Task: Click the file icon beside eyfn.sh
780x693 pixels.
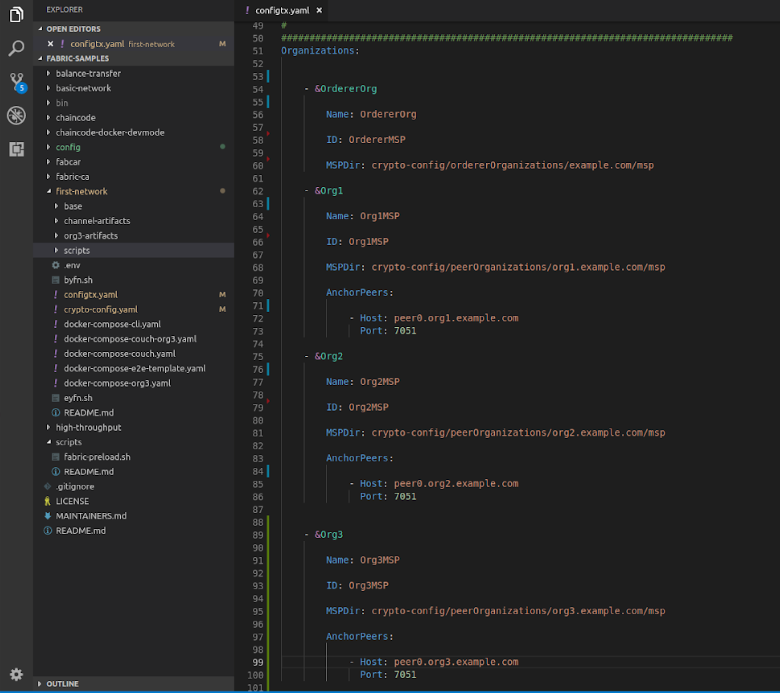Action: click(x=56, y=398)
